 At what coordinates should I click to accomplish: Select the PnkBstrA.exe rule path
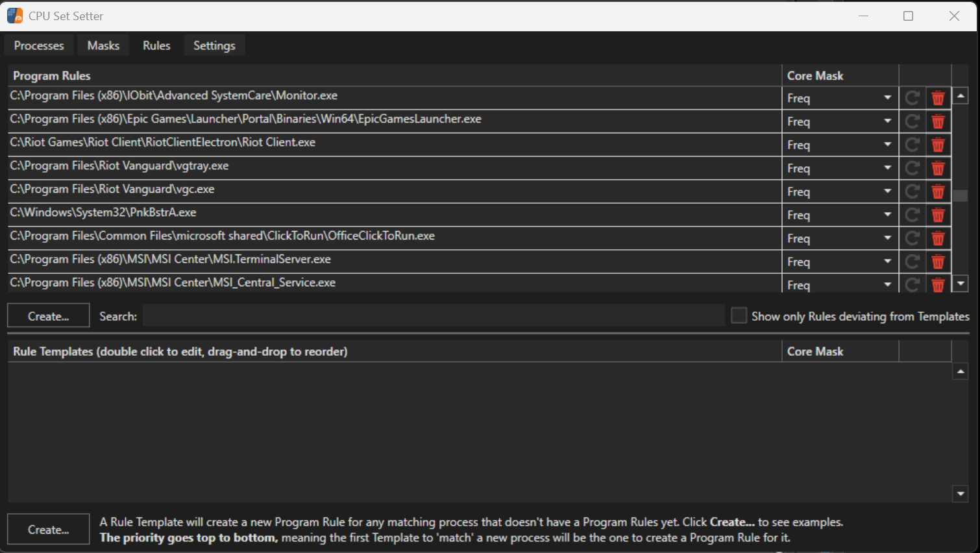tap(103, 212)
